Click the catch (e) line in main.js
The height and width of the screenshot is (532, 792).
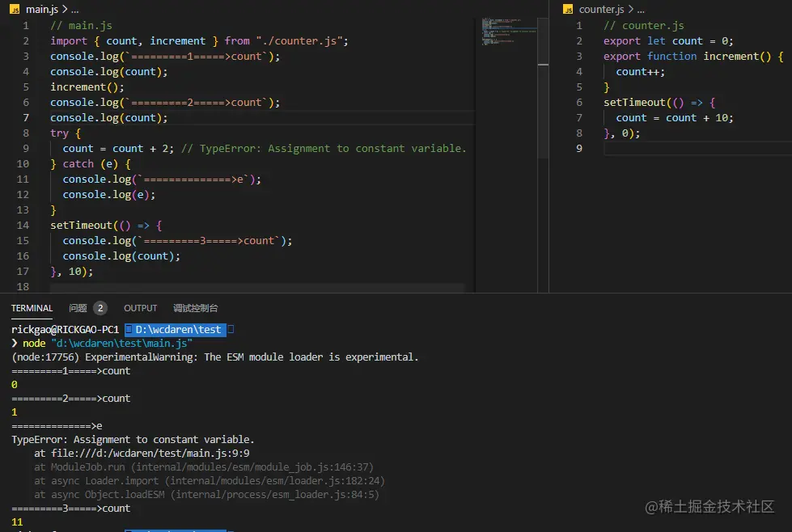tap(91, 164)
